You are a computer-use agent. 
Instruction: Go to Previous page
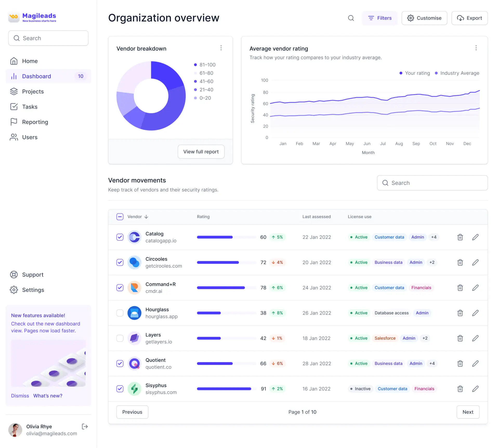point(132,412)
